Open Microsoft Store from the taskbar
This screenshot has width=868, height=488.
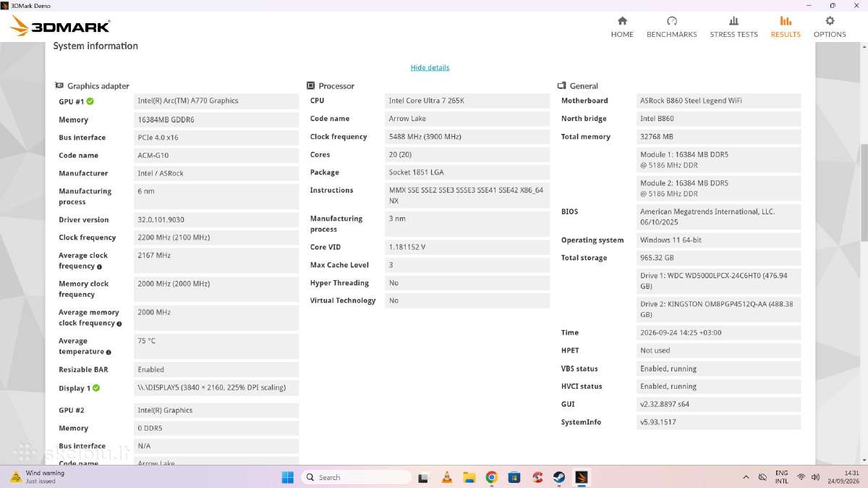pos(514,477)
